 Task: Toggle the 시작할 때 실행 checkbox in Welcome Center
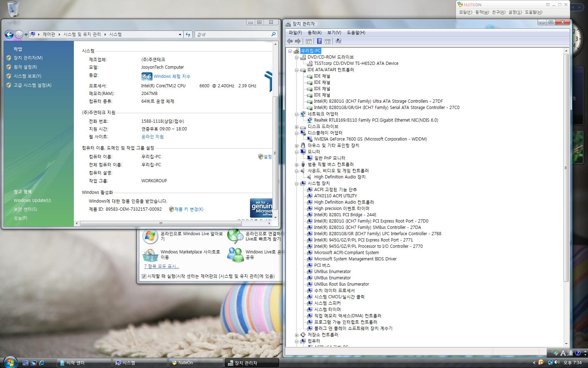144,276
